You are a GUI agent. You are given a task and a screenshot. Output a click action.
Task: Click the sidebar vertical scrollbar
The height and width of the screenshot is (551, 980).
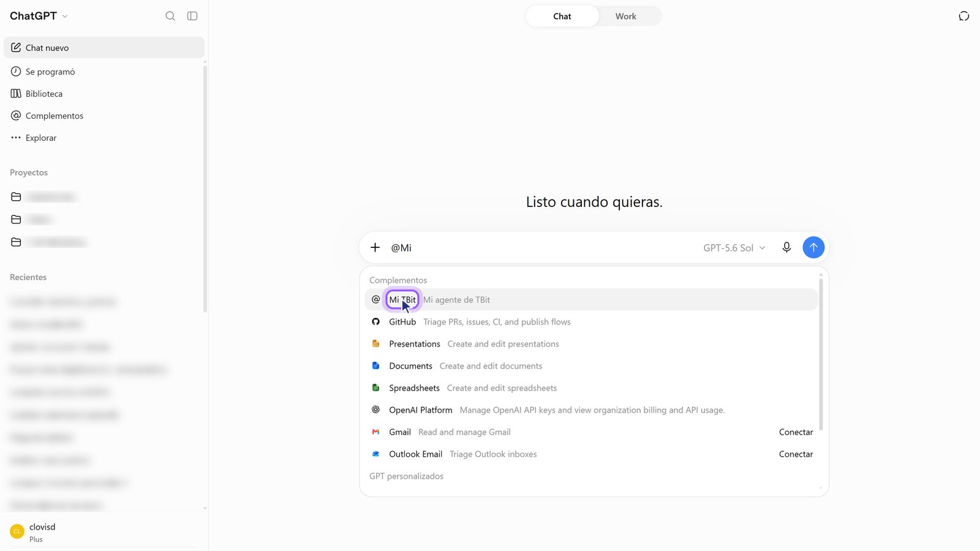pyautogui.click(x=205, y=190)
